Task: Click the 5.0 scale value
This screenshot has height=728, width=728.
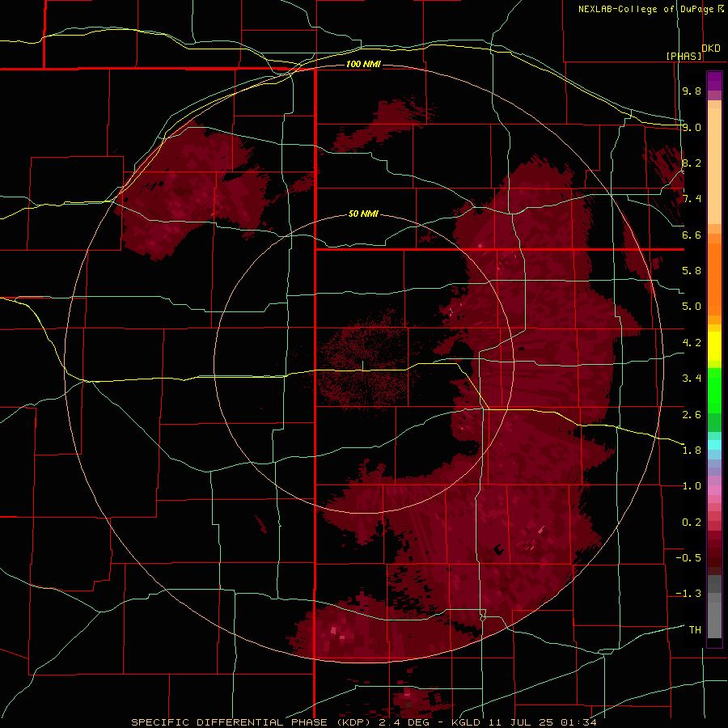Action: pyautogui.click(x=692, y=307)
